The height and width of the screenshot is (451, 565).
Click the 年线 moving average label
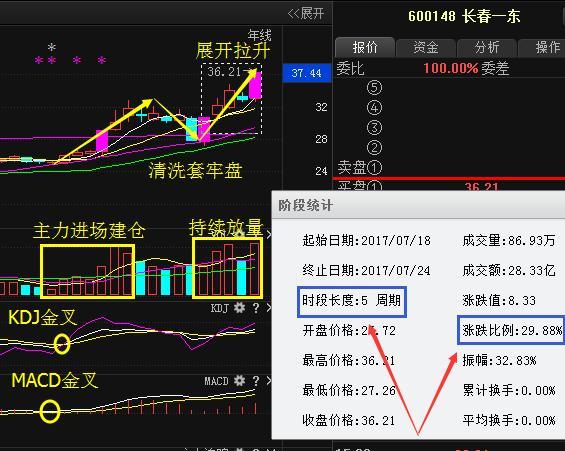pyautogui.click(x=259, y=35)
